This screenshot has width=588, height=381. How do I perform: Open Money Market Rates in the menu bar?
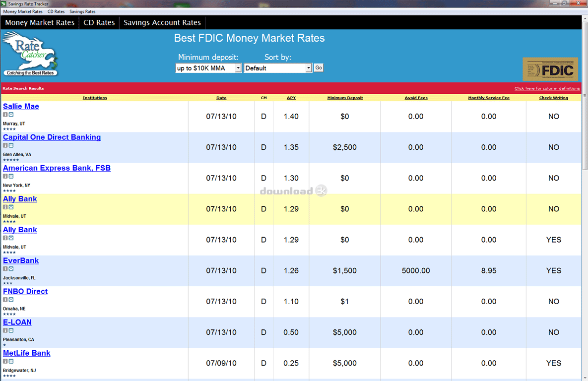point(23,11)
